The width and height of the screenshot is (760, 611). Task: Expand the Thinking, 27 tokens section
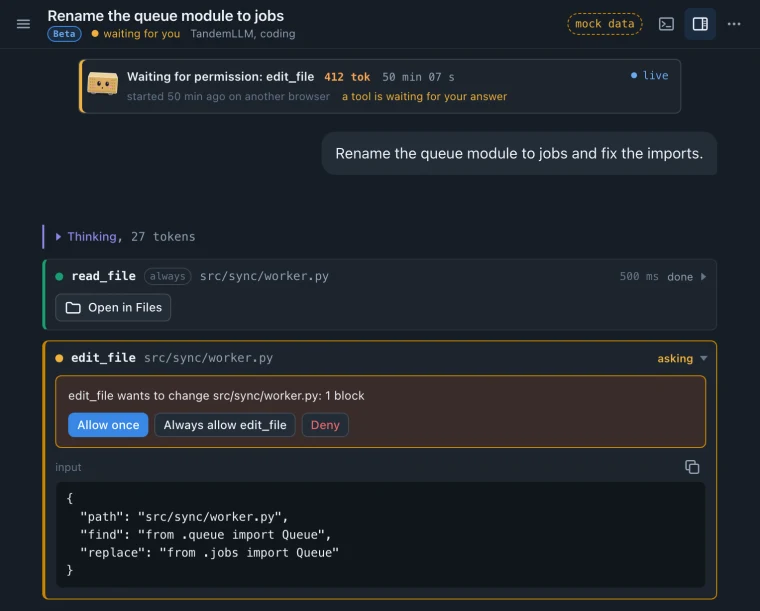pyautogui.click(x=126, y=236)
